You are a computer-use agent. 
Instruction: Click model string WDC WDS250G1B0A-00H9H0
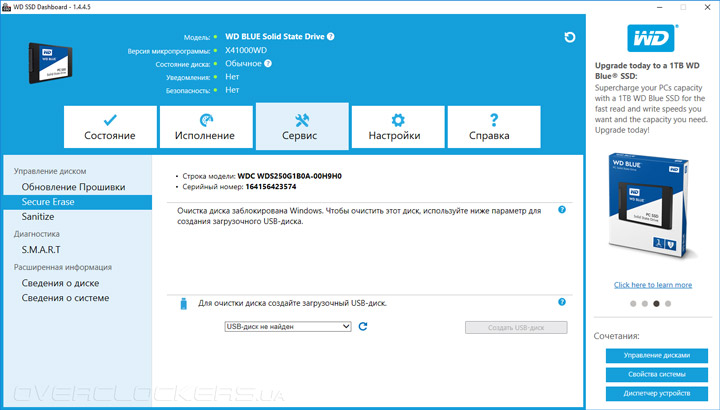click(x=290, y=176)
